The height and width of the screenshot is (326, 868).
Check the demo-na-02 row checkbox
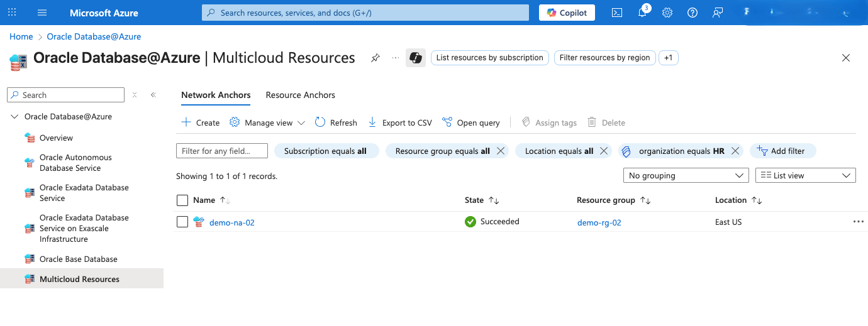pyautogui.click(x=182, y=222)
